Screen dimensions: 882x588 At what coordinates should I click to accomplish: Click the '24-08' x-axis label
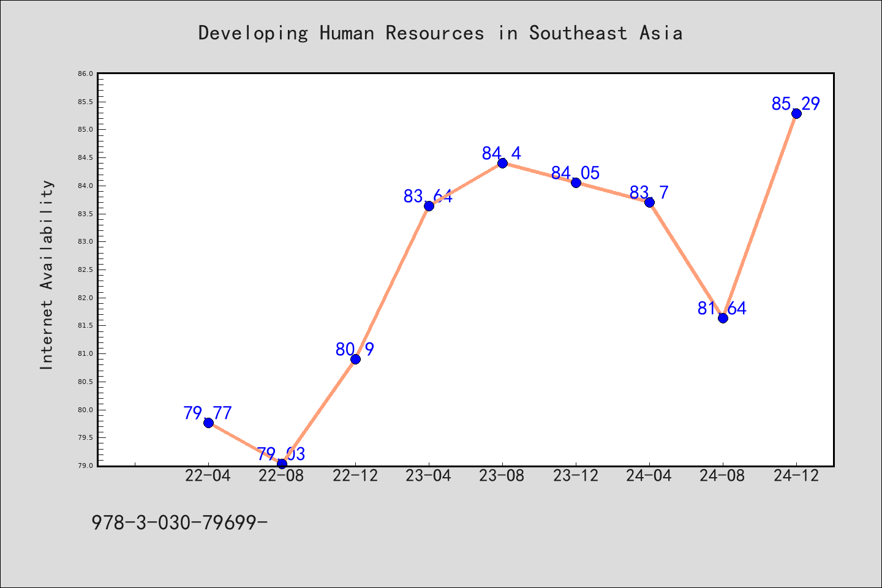(x=723, y=476)
